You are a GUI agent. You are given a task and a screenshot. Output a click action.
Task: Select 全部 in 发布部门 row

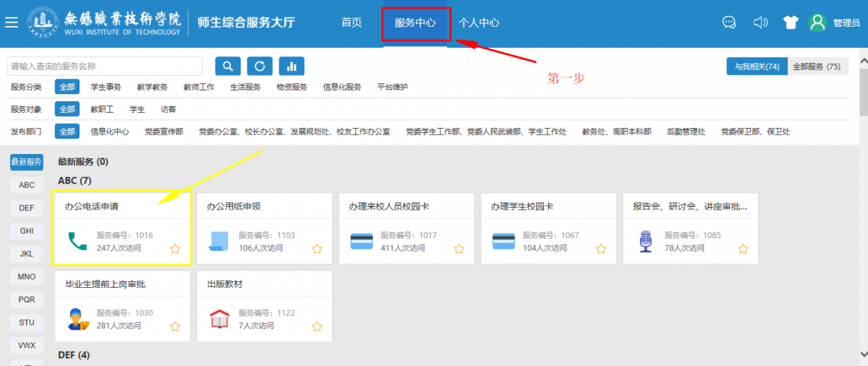(67, 132)
